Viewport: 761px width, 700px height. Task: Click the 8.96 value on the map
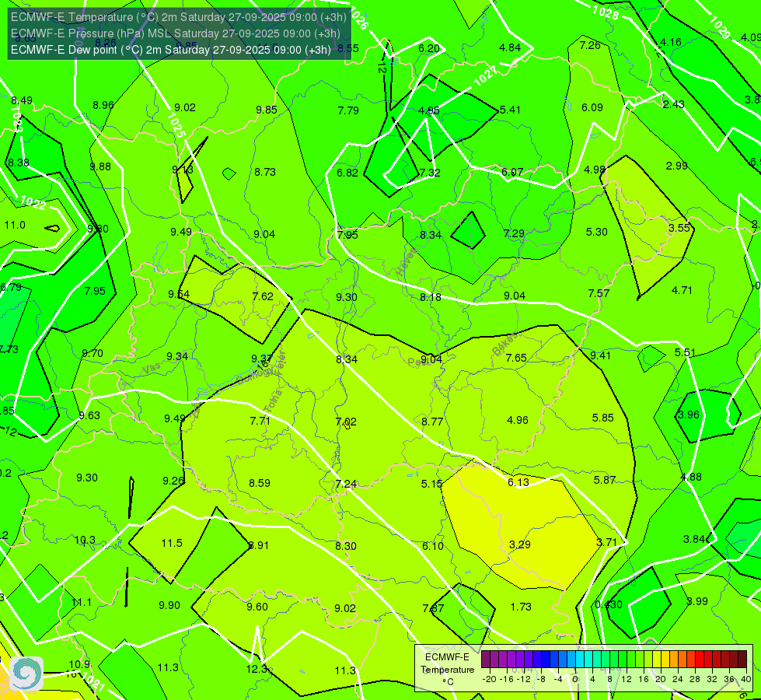(103, 106)
